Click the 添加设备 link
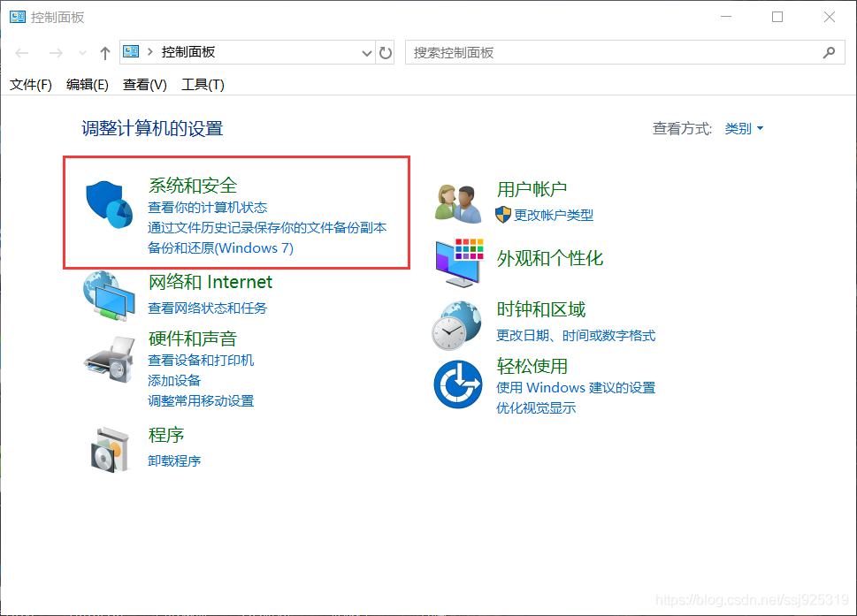 [174, 381]
